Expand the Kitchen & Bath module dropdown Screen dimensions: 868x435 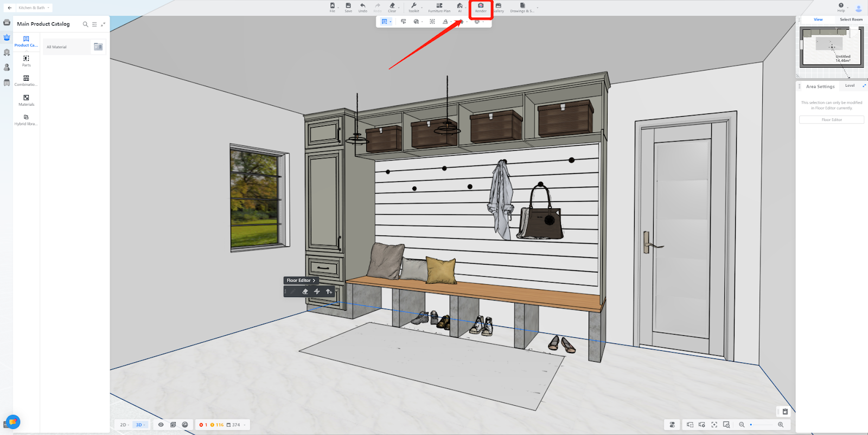tap(34, 8)
